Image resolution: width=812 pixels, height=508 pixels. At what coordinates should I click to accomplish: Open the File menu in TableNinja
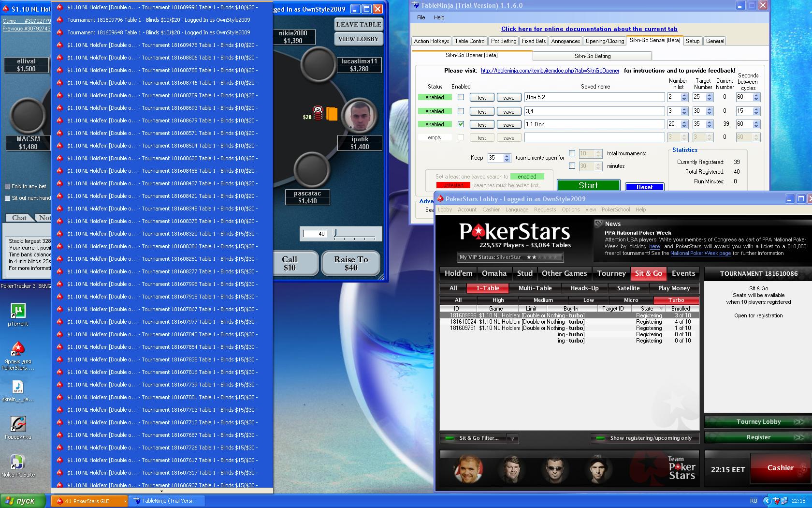click(x=421, y=17)
